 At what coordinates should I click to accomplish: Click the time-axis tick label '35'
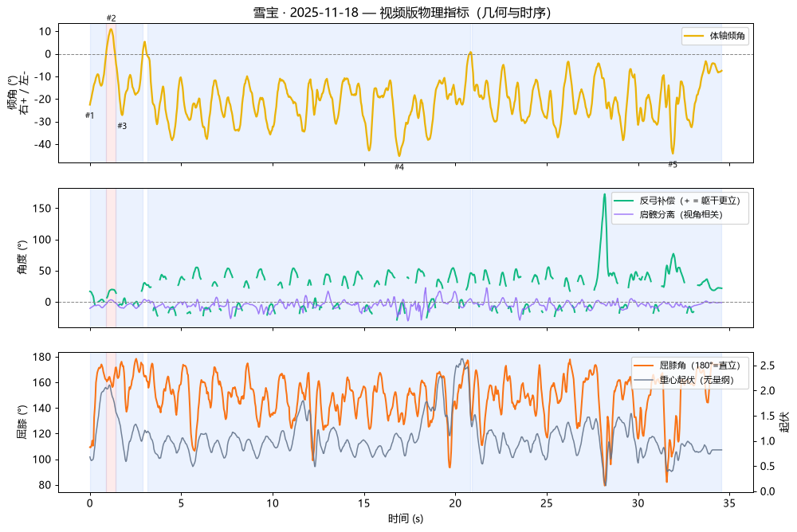[x=729, y=503]
